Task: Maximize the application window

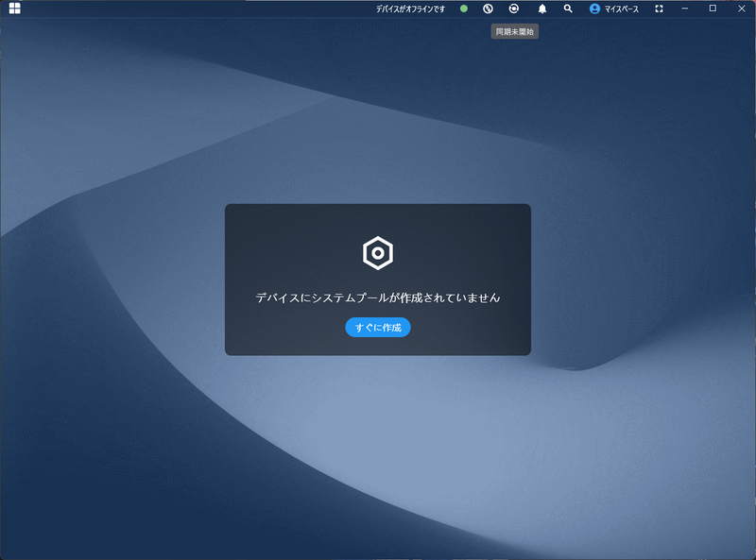Action: (713, 8)
